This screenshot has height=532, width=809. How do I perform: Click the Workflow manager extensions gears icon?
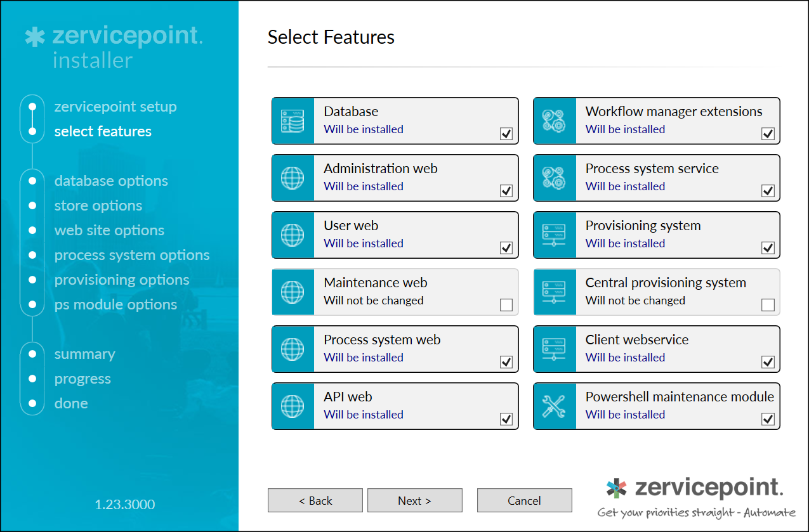[x=555, y=120]
